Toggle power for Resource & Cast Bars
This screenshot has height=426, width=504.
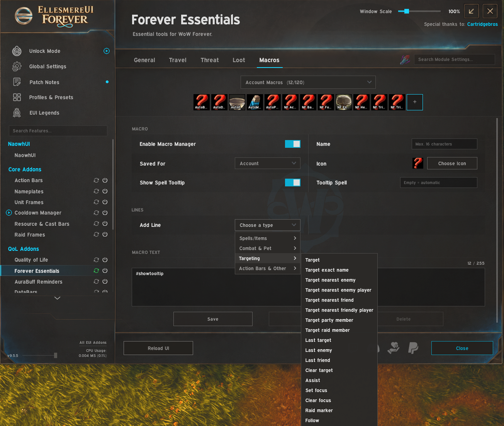[105, 223]
